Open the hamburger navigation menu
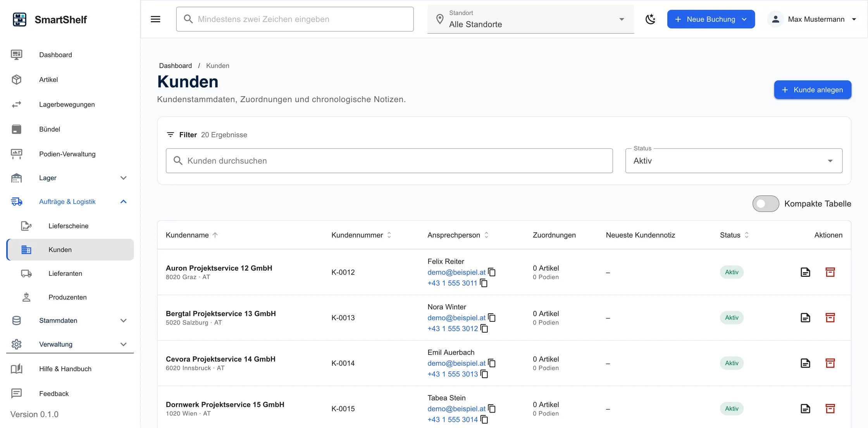Viewport: 868px width, 428px height. coord(155,19)
